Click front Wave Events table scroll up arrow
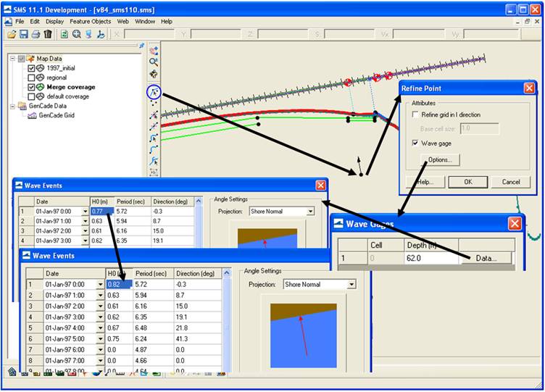This screenshot has height=392, width=545. coord(227,273)
